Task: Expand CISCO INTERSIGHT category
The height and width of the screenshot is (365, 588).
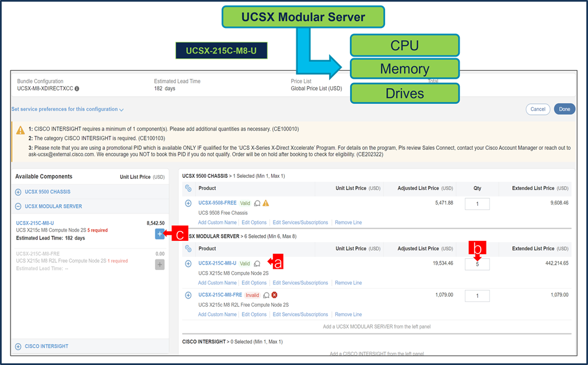Action: click(x=18, y=347)
